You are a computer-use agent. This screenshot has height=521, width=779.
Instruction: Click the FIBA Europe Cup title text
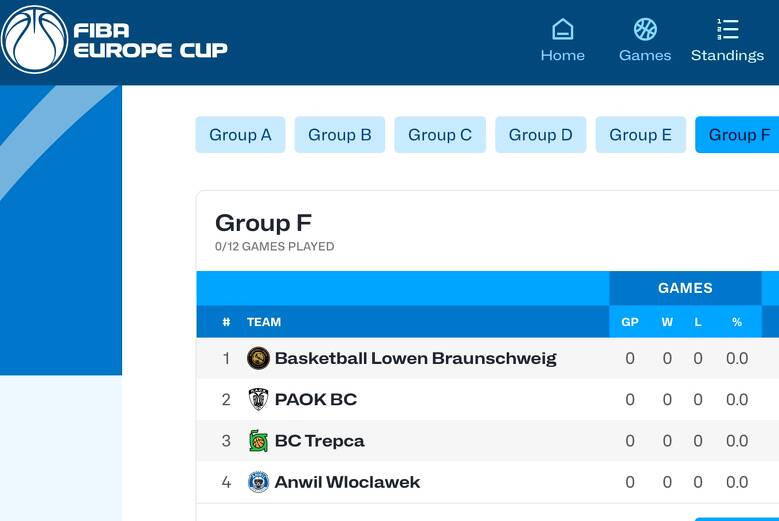[150, 40]
